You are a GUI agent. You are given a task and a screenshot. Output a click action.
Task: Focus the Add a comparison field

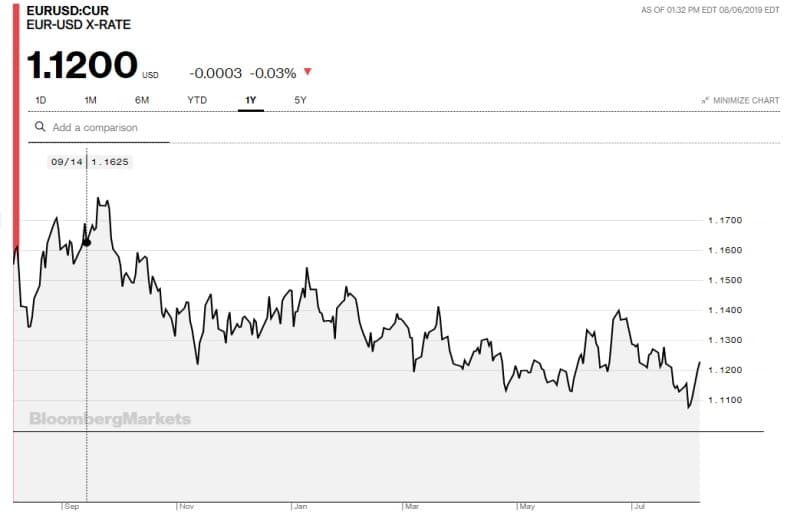(98, 128)
